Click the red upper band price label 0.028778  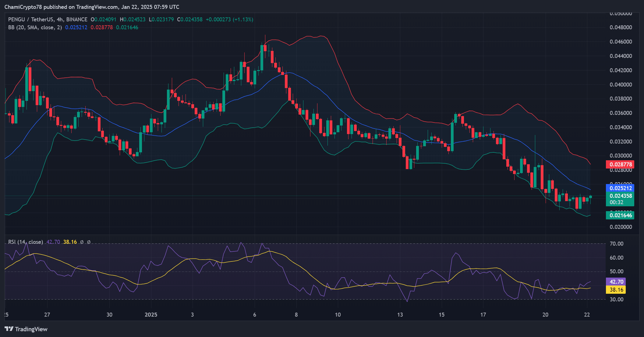coord(620,164)
